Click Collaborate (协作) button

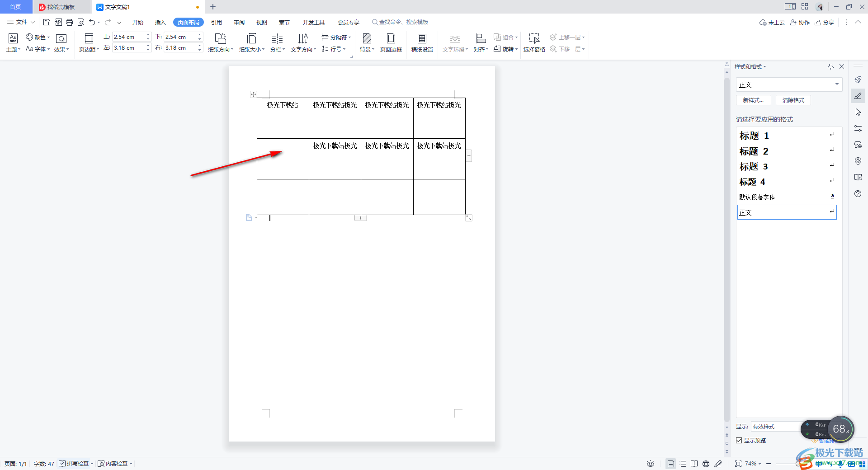(800, 22)
